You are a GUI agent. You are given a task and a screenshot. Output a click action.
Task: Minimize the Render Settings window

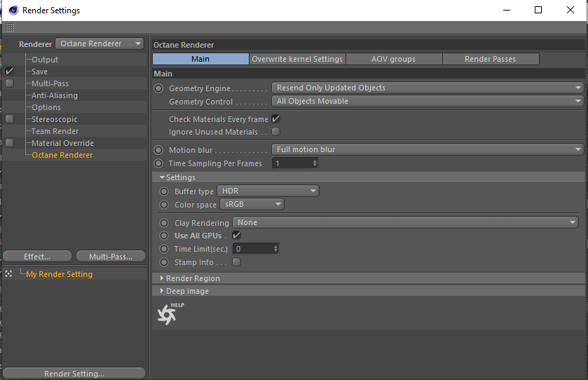pyautogui.click(x=507, y=10)
